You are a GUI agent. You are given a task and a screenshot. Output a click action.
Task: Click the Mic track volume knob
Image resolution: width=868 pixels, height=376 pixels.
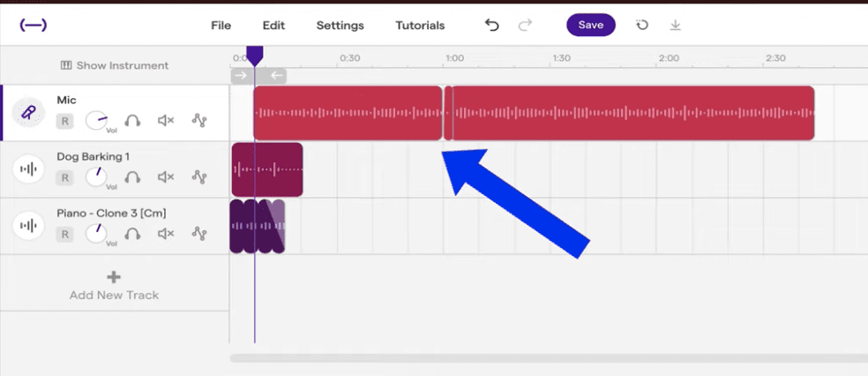tap(97, 121)
